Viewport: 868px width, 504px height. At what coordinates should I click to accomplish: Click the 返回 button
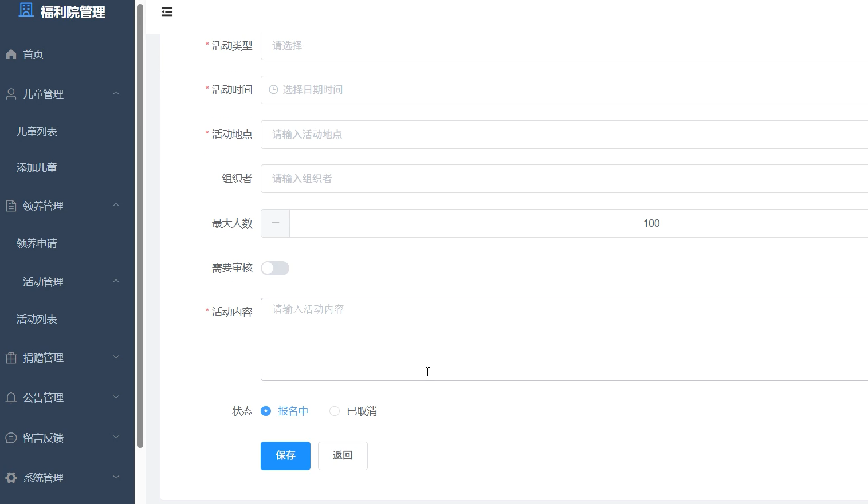(343, 456)
